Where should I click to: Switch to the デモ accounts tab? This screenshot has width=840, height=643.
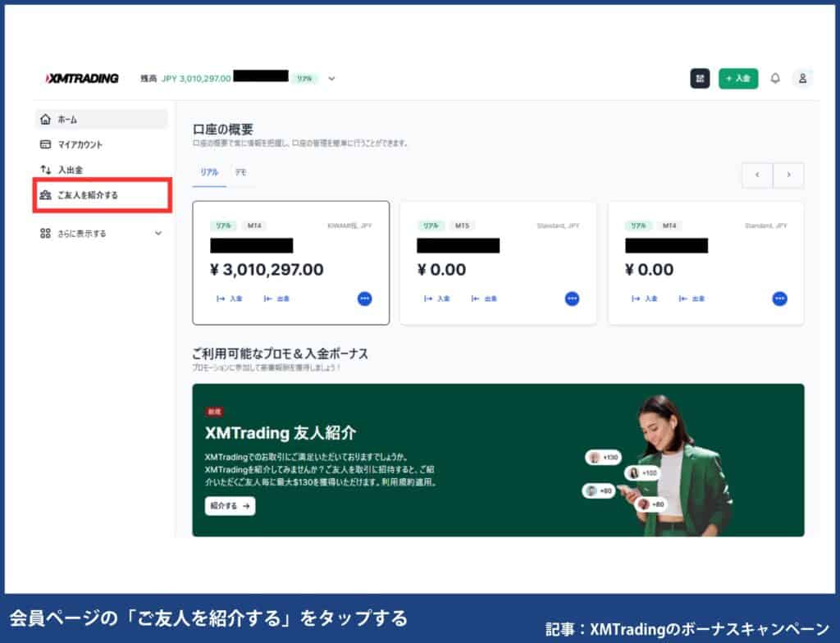240,172
